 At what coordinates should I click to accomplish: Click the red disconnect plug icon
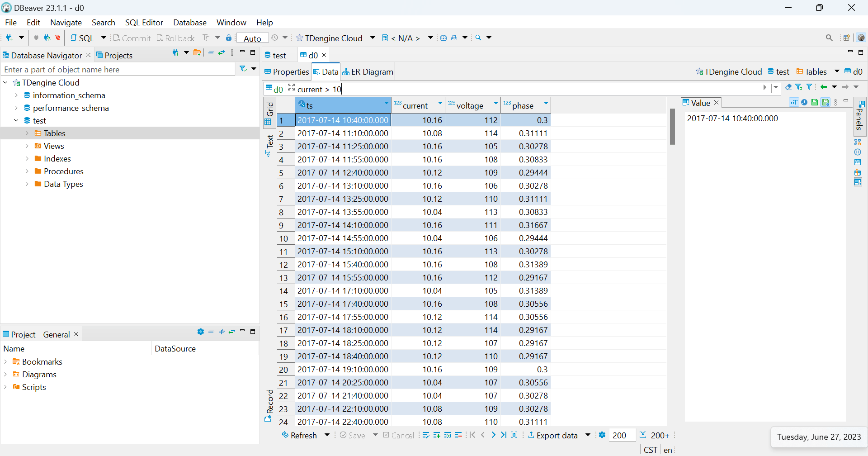[58, 38]
